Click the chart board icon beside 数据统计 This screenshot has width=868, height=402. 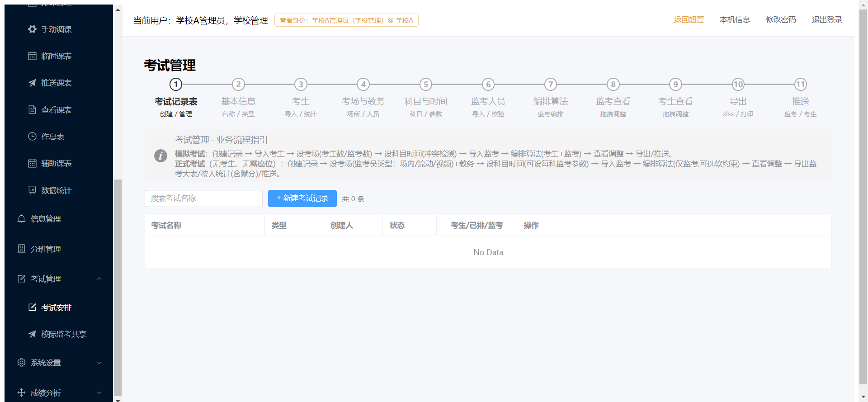32,190
